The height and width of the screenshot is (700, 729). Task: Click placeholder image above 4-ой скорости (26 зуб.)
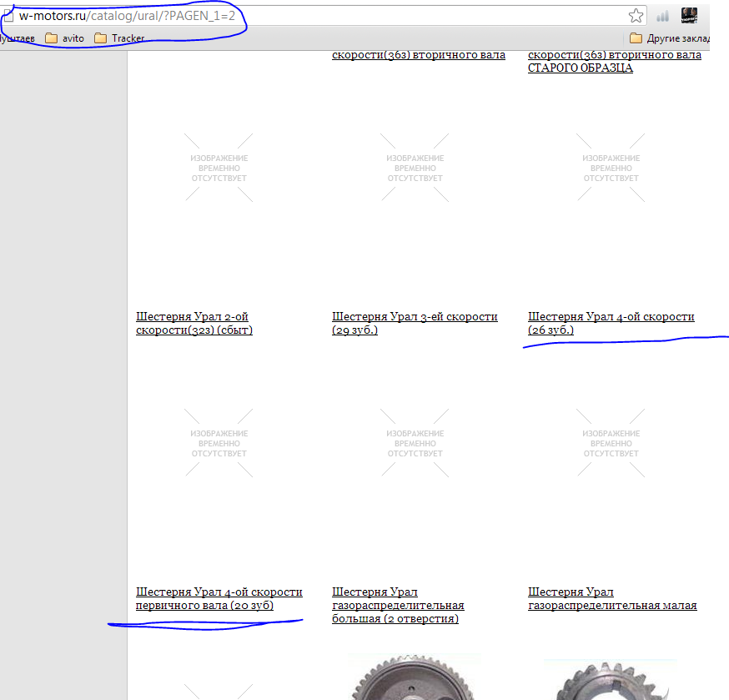coord(611,168)
